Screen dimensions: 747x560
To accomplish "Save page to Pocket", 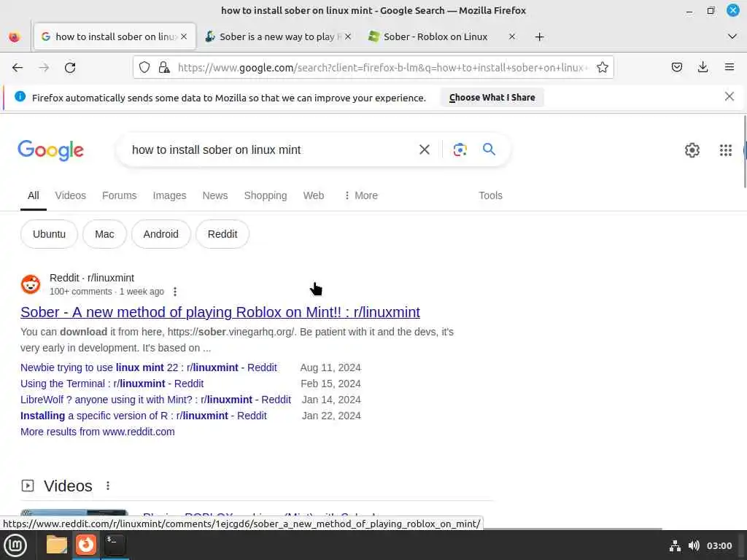I will (x=676, y=68).
